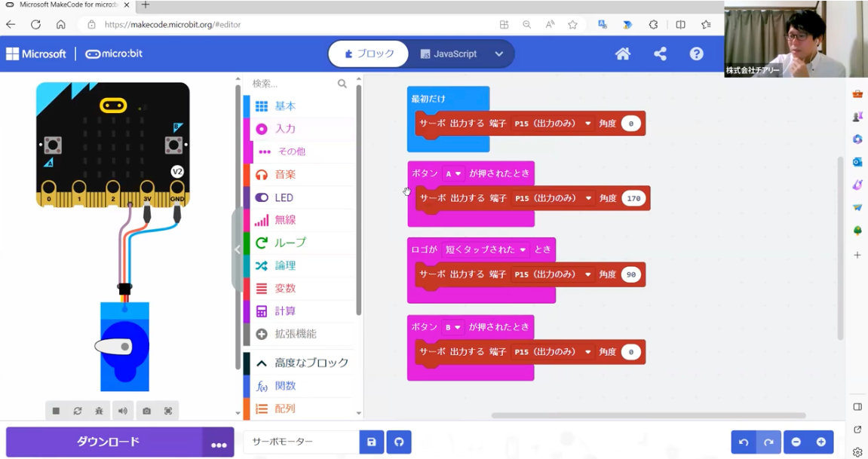
Task: Open button B dropdown in event block
Action: click(x=452, y=327)
